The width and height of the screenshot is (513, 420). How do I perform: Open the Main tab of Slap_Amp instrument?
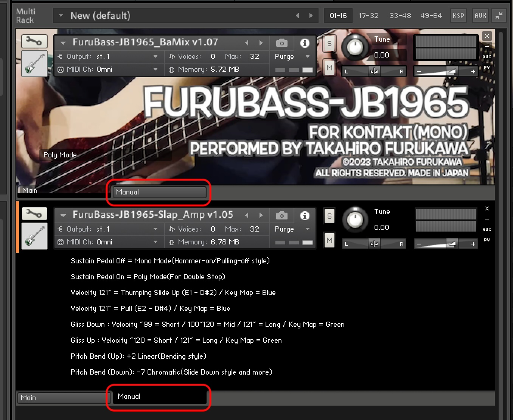[x=64, y=398]
